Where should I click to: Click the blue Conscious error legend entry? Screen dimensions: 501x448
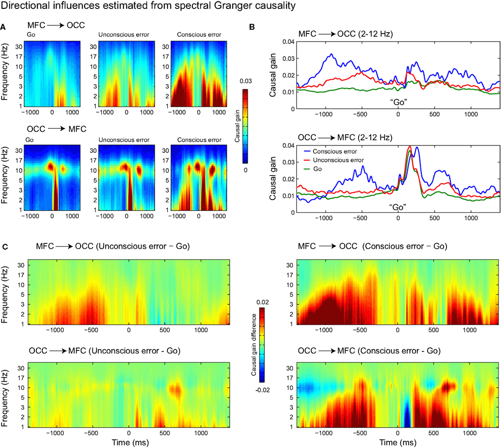[330, 151]
